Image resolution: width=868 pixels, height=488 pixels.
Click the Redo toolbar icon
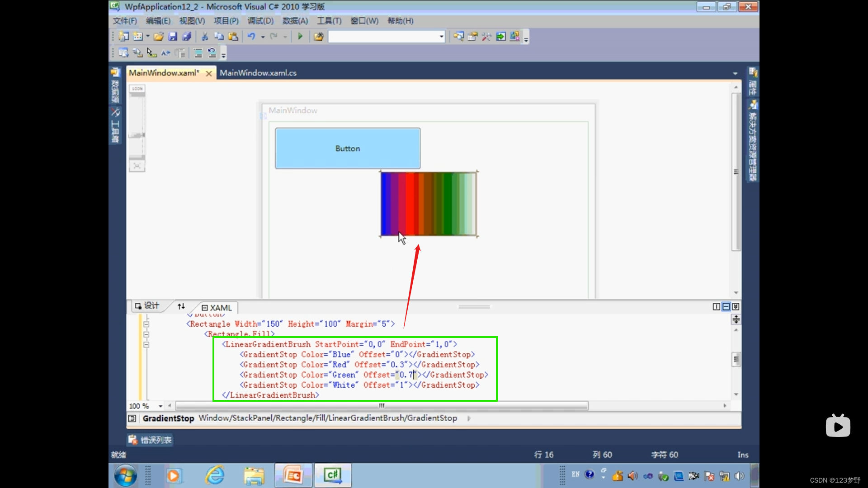tap(274, 37)
